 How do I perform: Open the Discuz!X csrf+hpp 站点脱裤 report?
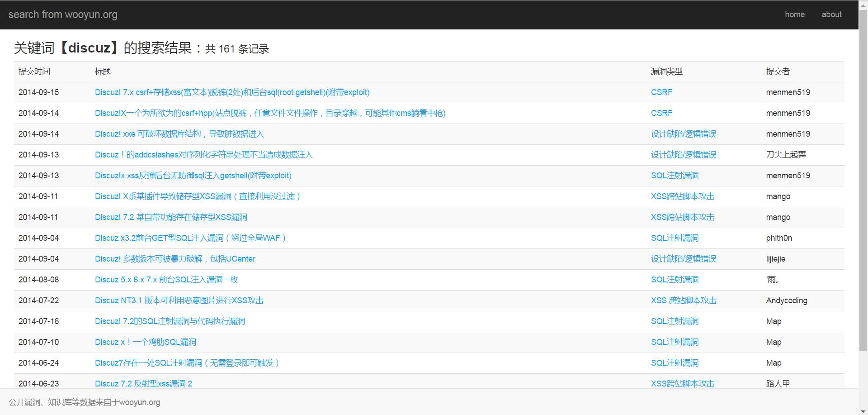click(270, 113)
